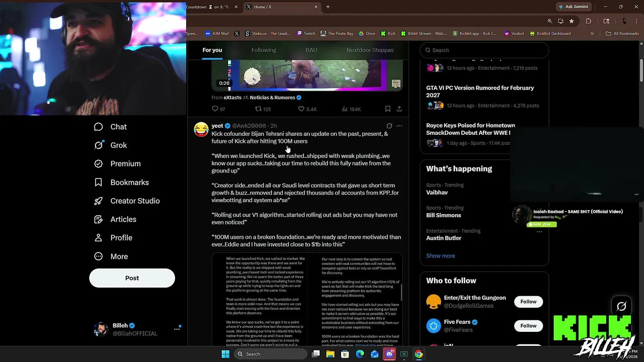Open Creator Studio from the sidebar
The width and height of the screenshot is (644, 362).
127,201
